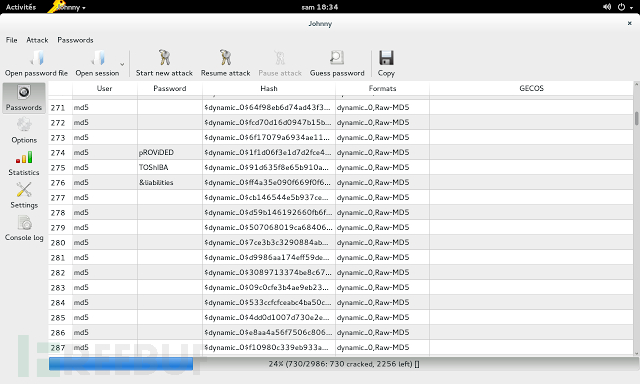Open the Guess password tool
This screenshot has height=384, width=640.
pos(337,64)
